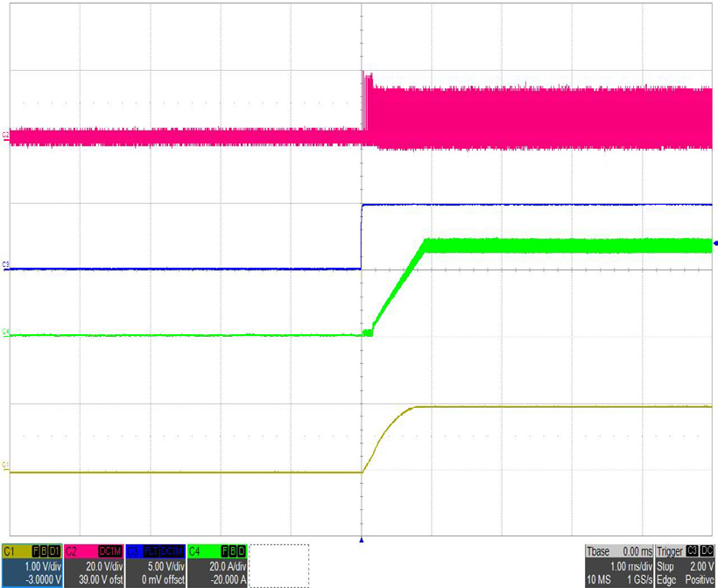The width and height of the screenshot is (718, 588).
Task: Open the C1 channel descriptor box
Action: click(31, 565)
